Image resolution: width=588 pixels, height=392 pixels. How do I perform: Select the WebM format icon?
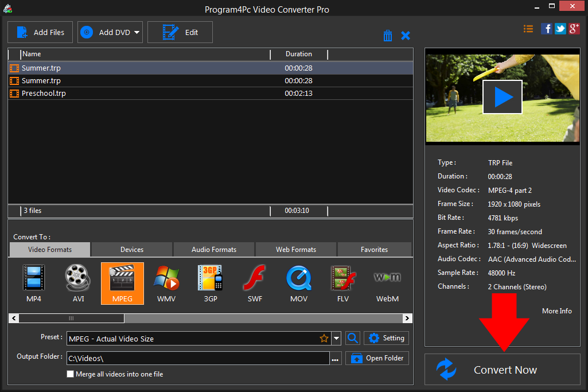click(387, 282)
